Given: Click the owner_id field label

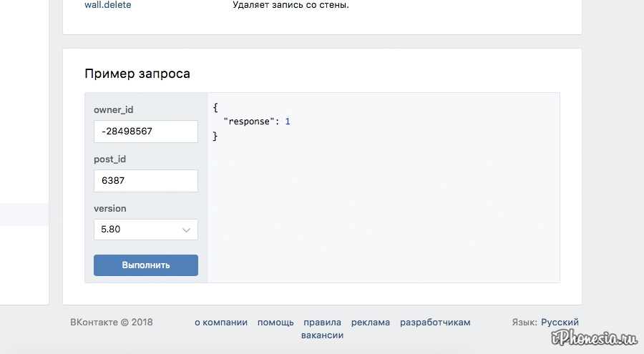Looking at the screenshot, I should 113,109.
